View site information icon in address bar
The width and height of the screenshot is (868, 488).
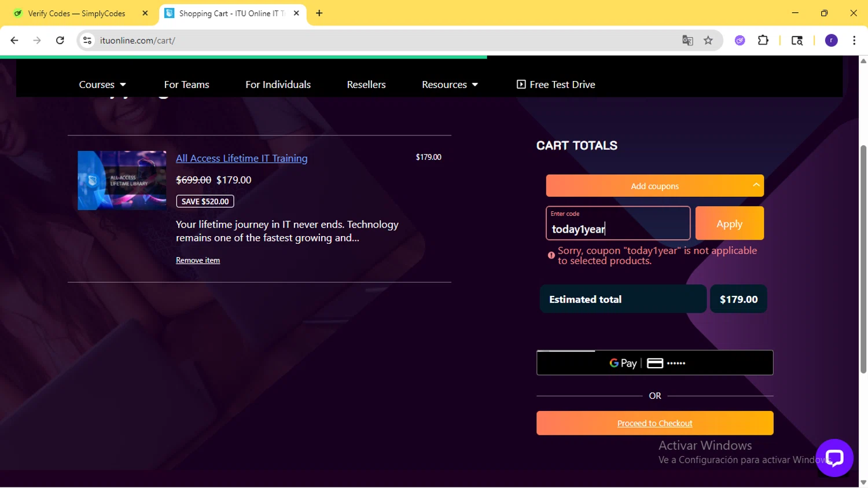pyautogui.click(x=87, y=41)
